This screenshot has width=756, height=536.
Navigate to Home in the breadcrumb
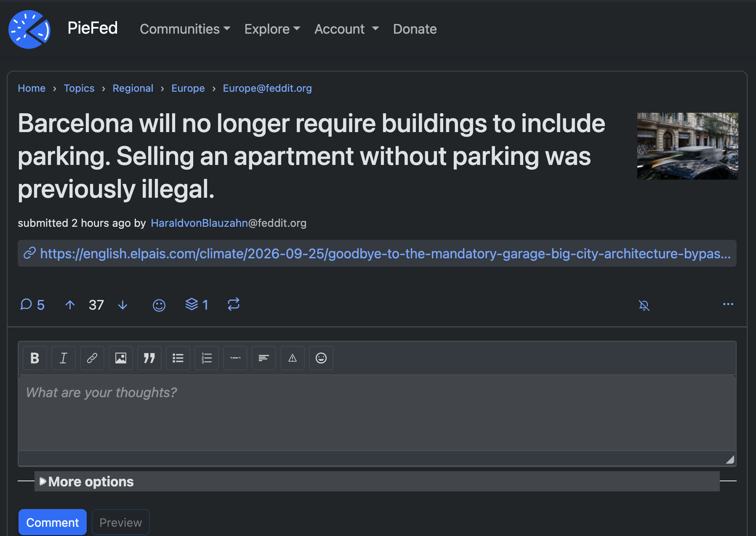[32, 88]
